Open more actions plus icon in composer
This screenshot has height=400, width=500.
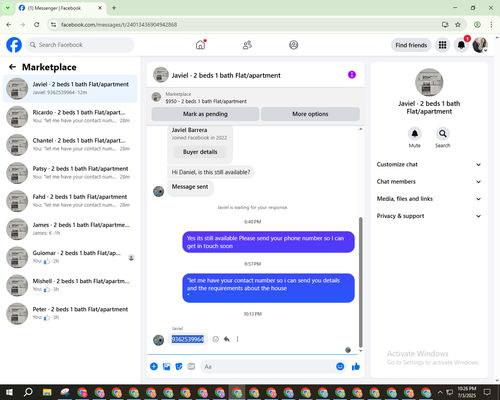click(154, 367)
